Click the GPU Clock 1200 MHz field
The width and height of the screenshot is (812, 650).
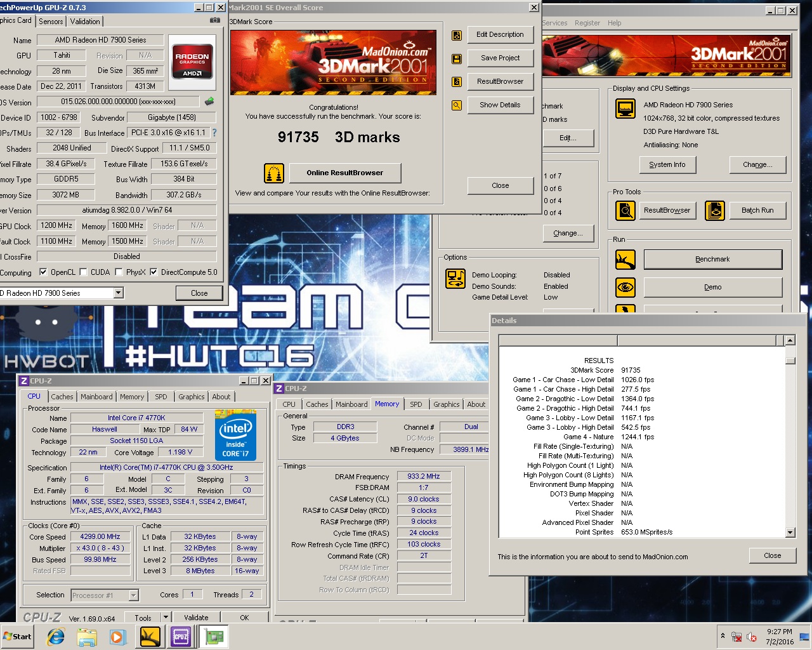(56, 225)
